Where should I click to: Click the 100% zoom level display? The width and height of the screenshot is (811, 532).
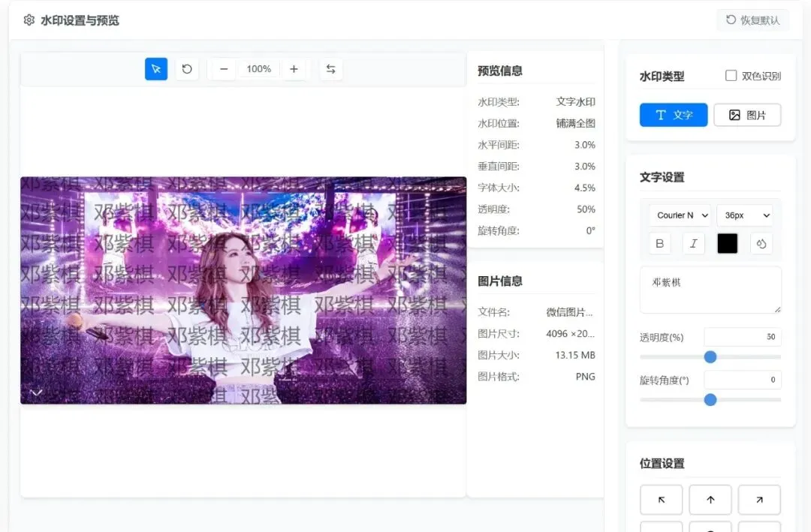258,69
